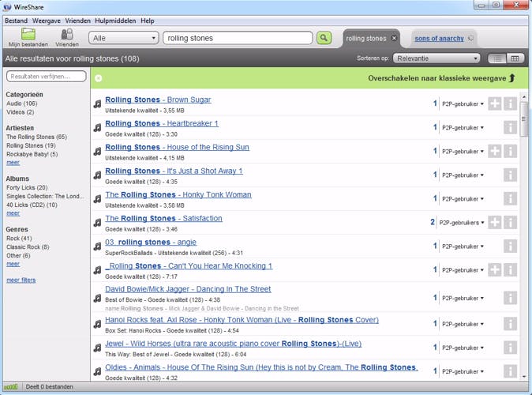
Task: Show info for Hanoi Rocks Honky Tonk Woman
Action: [510, 324]
